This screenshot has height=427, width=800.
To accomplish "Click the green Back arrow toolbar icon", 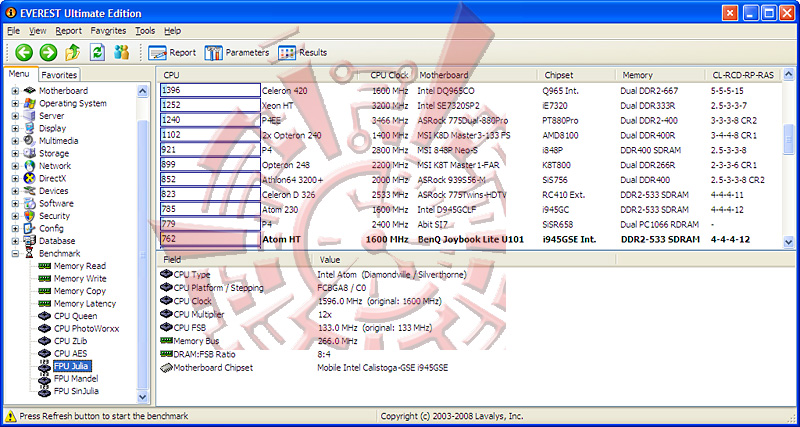I will click(23, 53).
